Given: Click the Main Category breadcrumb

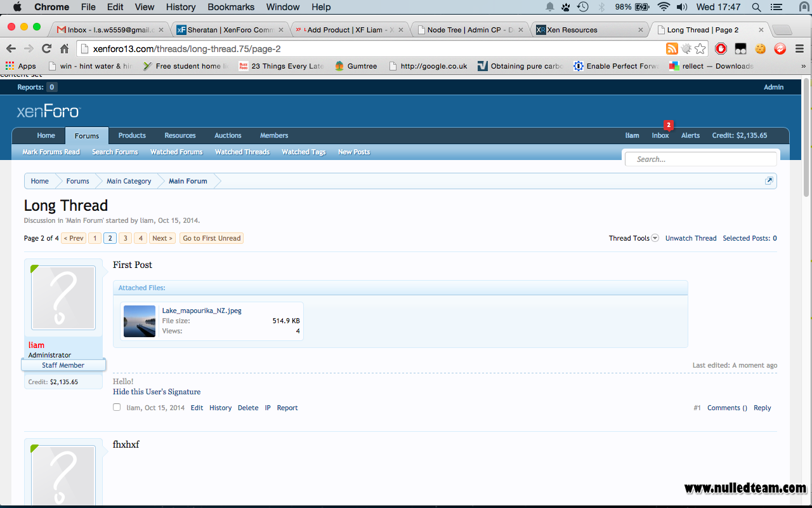Looking at the screenshot, I should (129, 181).
